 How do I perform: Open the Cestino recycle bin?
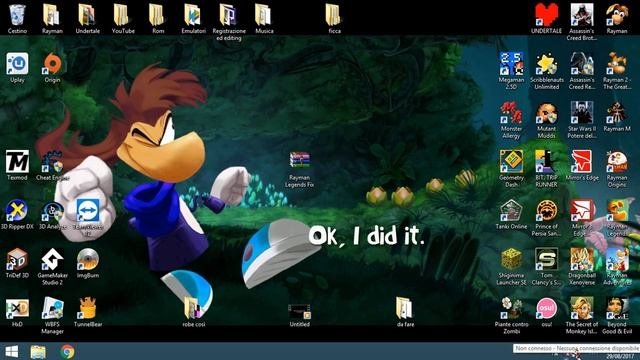tap(17, 15)
